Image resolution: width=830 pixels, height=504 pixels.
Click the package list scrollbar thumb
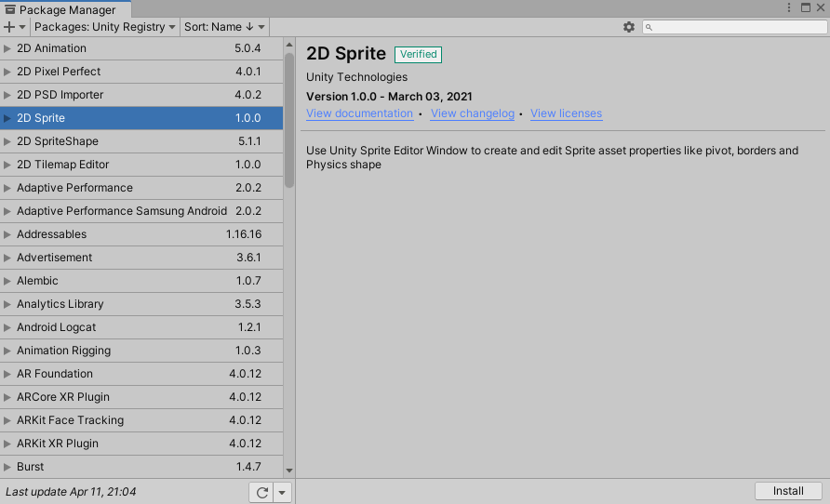[289, 120]
